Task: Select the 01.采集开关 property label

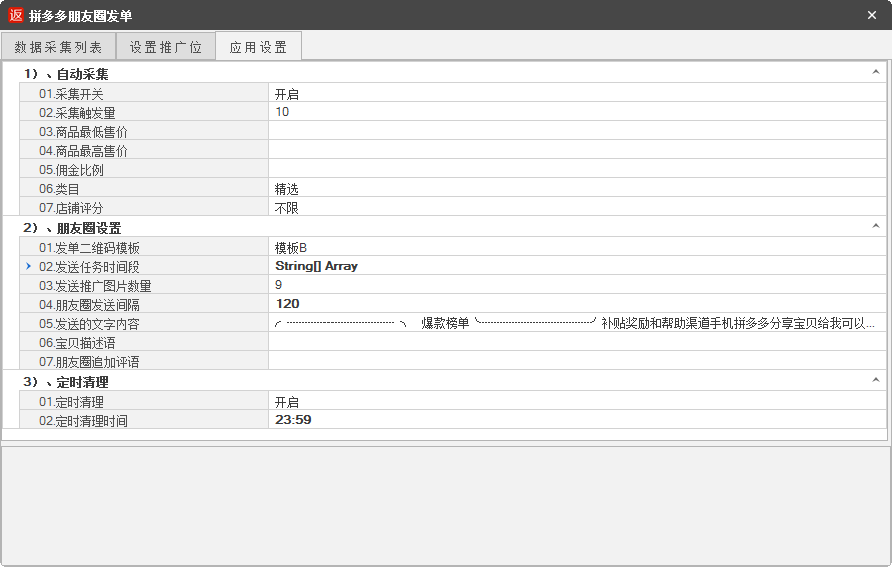Action: (x=71, y=94)
